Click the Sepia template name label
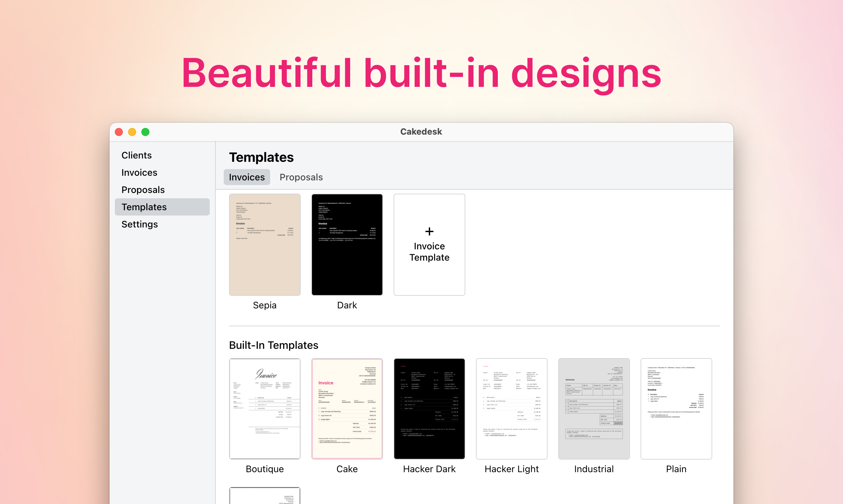 [x=265, y=305]
